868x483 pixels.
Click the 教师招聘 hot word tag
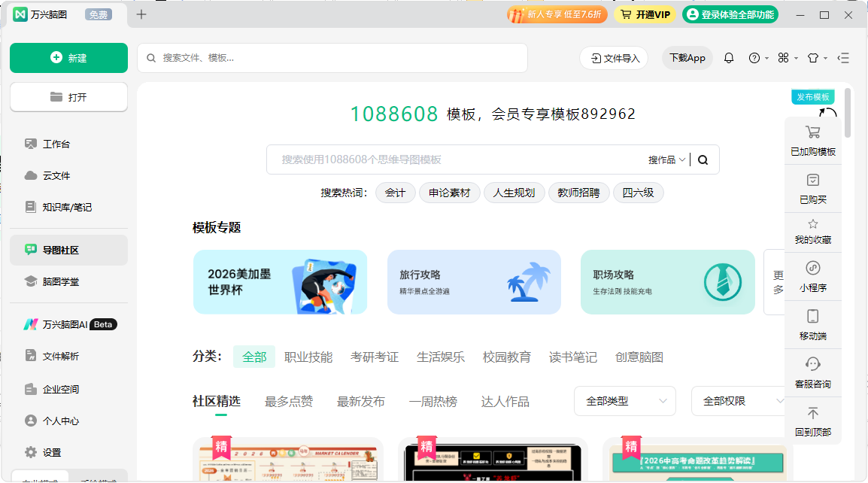[x=579, y=193]
